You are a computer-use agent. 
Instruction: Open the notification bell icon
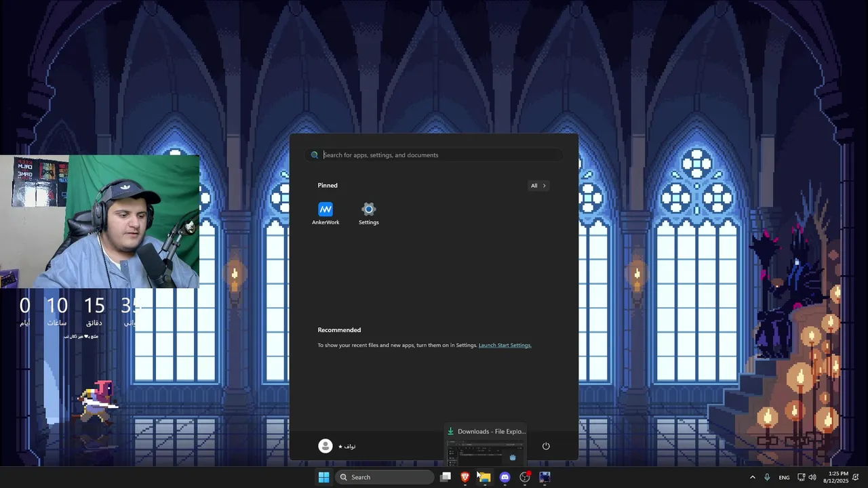coord(856,477)
